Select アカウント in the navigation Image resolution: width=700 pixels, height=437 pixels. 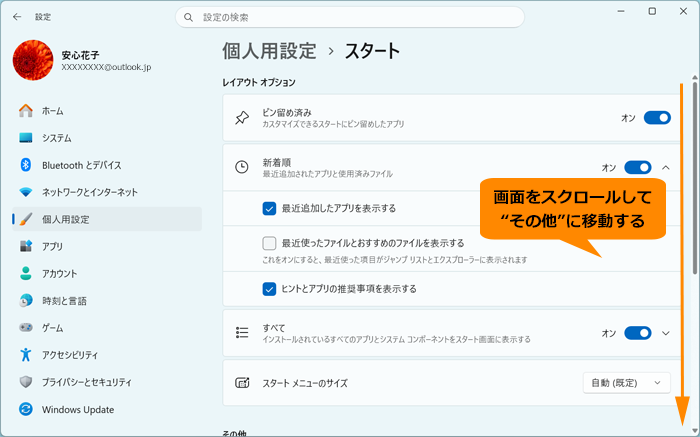(107, 274)
